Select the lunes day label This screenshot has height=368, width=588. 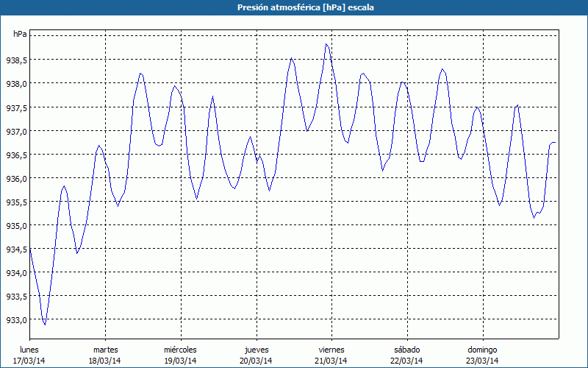[x=29, y=350]
